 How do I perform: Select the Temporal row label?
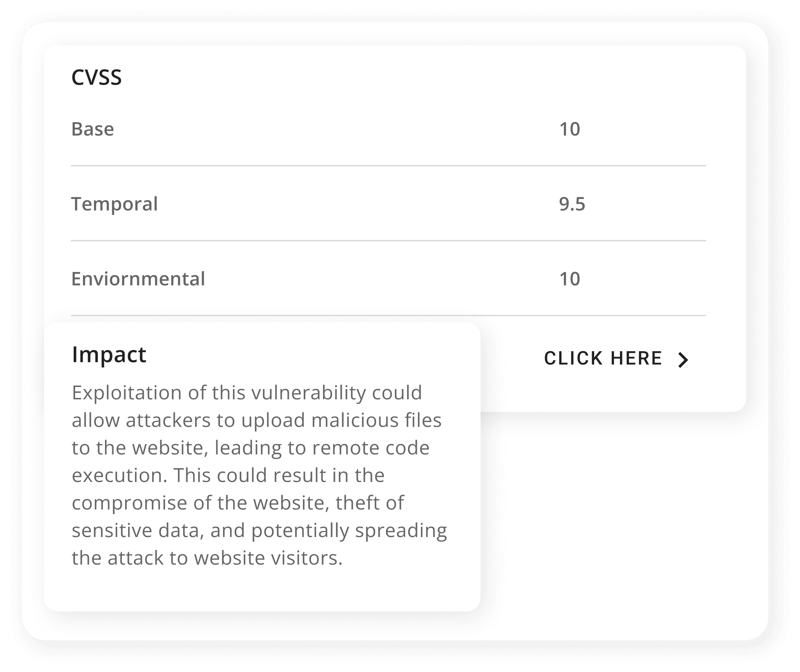pyautogui.click(x=114, y=204)
